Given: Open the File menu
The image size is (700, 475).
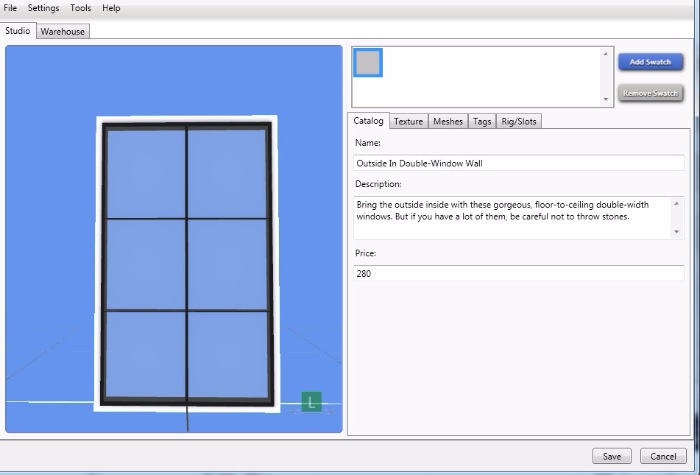Looking at the screenshot, I should pos(10,8).
